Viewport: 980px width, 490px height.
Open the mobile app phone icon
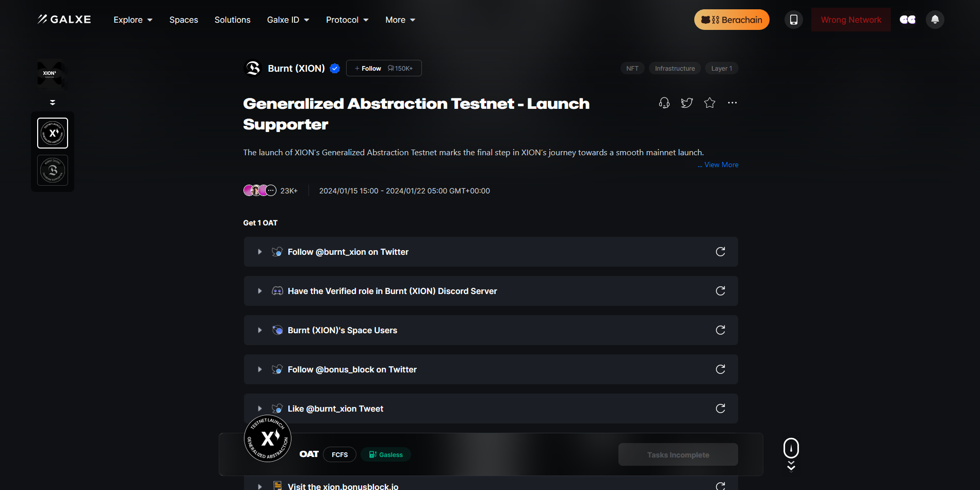(x=793, y=20)
